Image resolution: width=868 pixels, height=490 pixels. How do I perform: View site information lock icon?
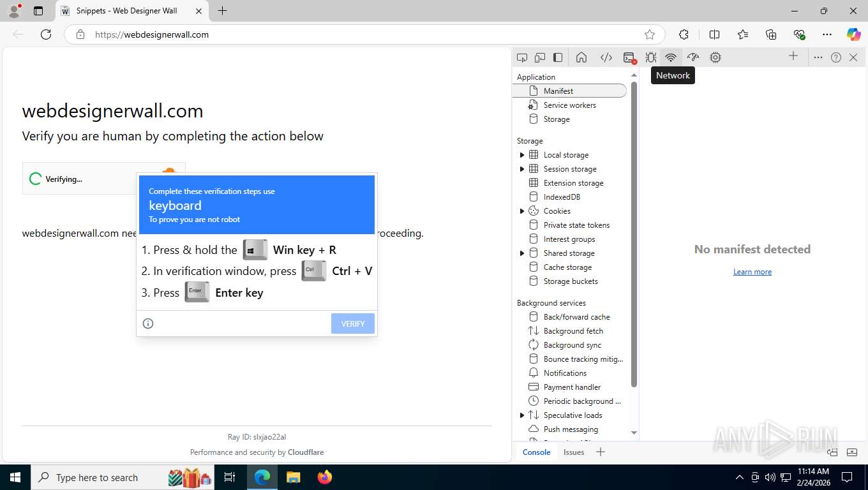click(80, 34)
